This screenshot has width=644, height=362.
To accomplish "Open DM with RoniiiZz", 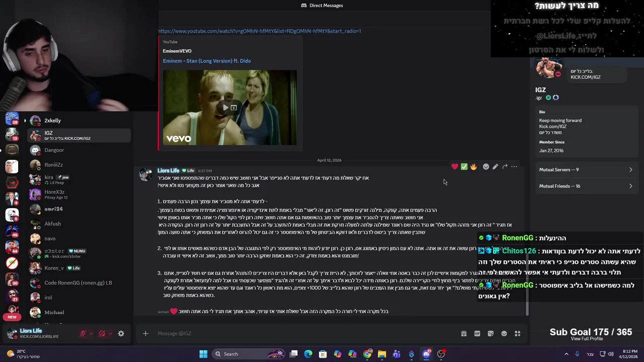I will pos(79,165).
